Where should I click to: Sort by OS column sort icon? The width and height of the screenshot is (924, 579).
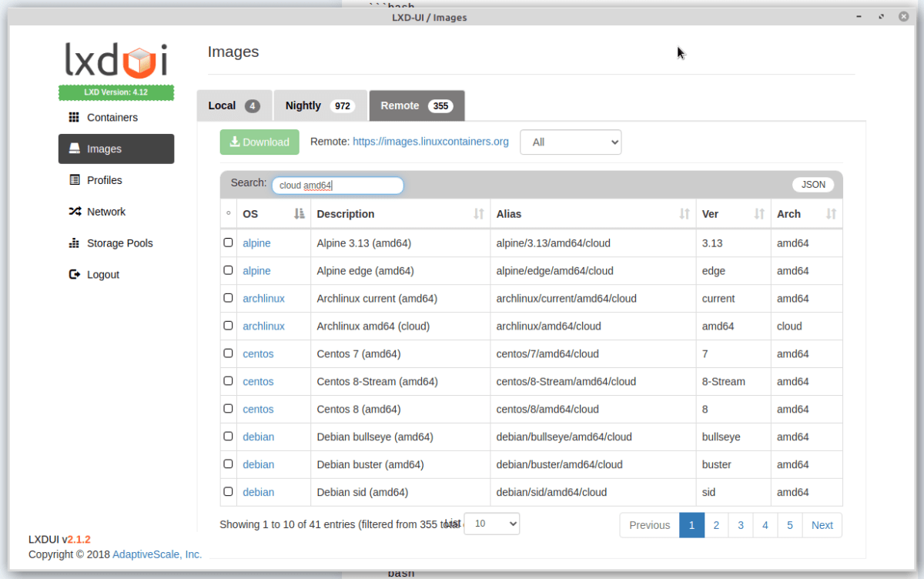click(300, 214)
